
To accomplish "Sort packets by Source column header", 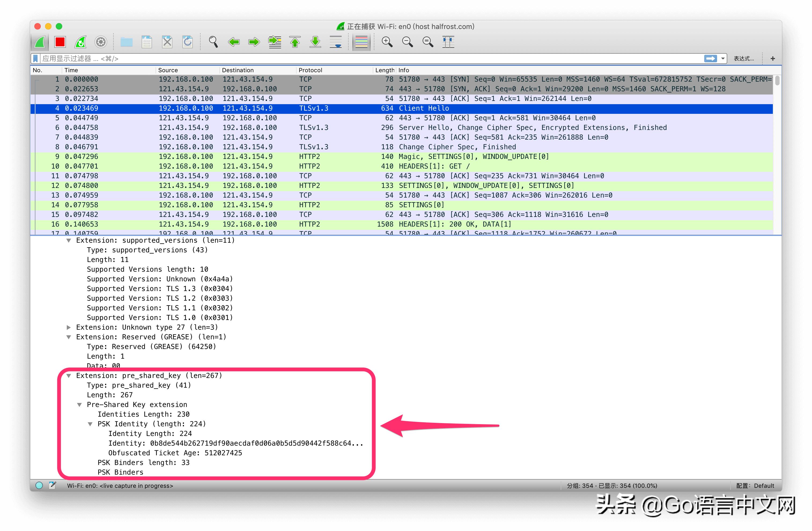I will [x=168, y=70].
